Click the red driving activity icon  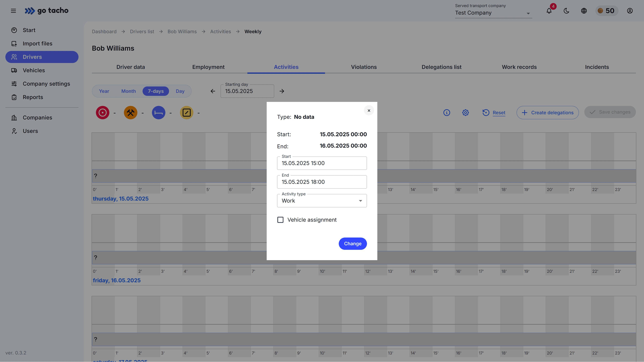(102, 113)
